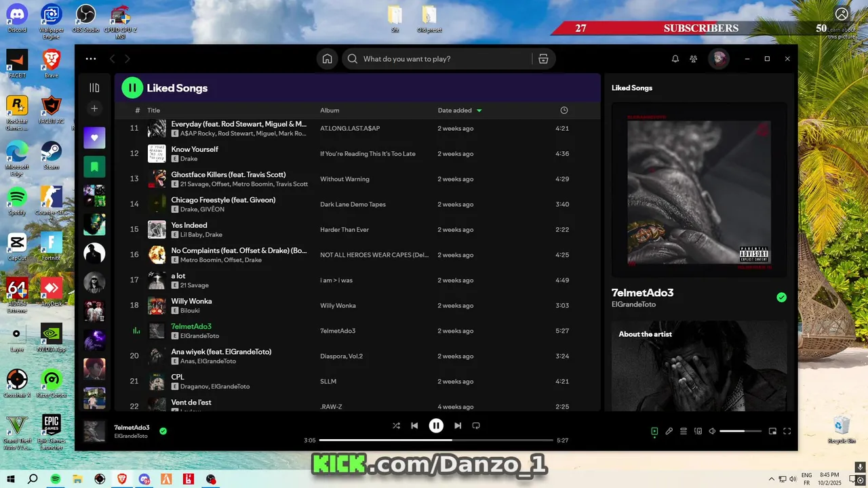This screenshot has width=868, height=488.
Task: Click Willy Wonka track thumbnail
Action: click(x=157, y=306)
